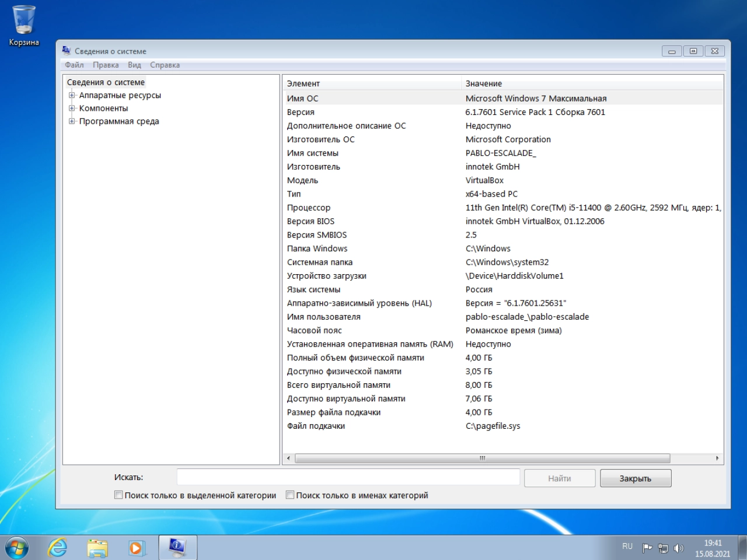Click the 7,06 ГБ available virtual memory value

[x=479, y=398]
